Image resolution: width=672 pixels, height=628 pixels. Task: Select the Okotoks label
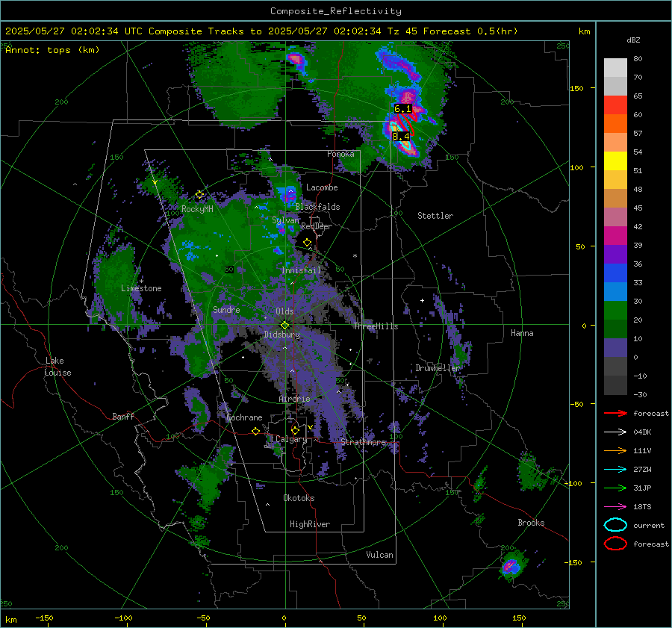pyautogui.click(x=299, y=497)
